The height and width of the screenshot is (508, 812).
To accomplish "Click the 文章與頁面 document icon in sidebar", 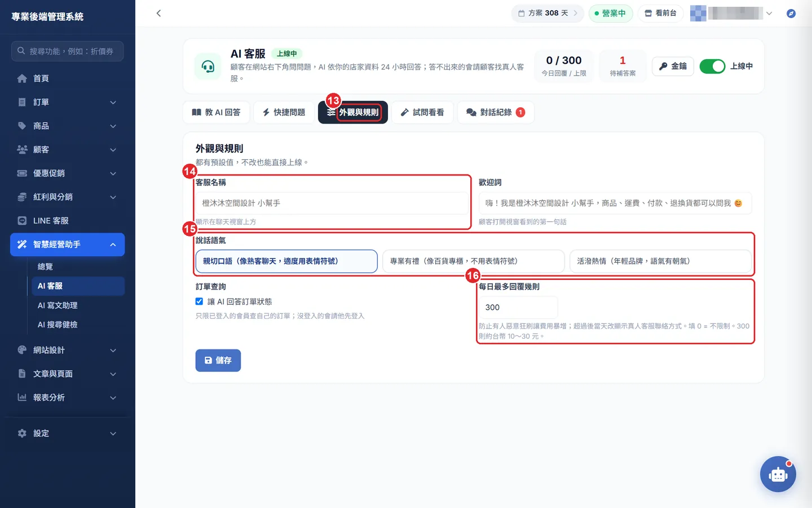I will tap(22, 374).
